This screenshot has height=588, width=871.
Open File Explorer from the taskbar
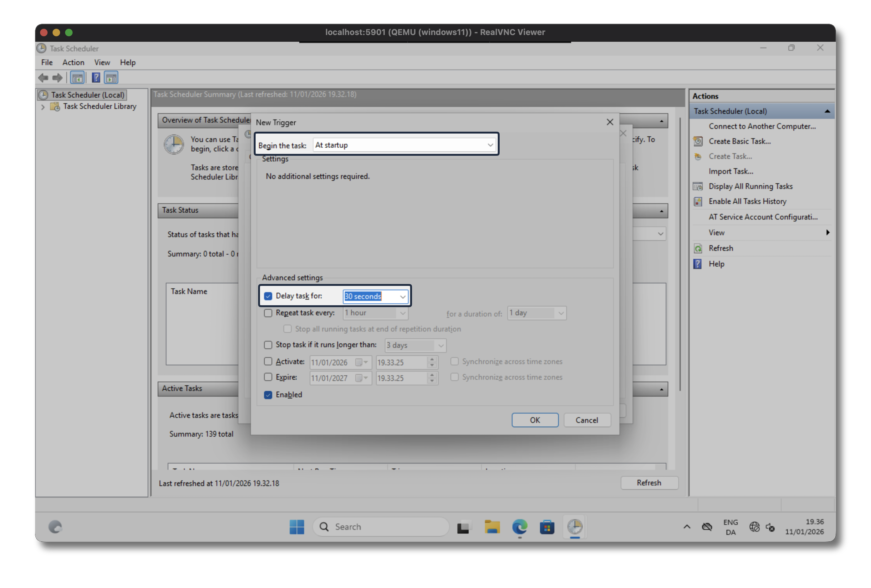(492, 527)
